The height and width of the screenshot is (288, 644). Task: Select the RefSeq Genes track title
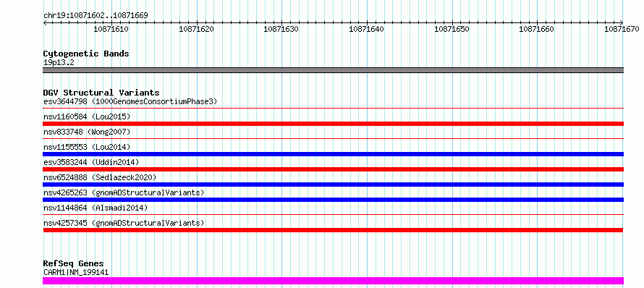point(74,264)
